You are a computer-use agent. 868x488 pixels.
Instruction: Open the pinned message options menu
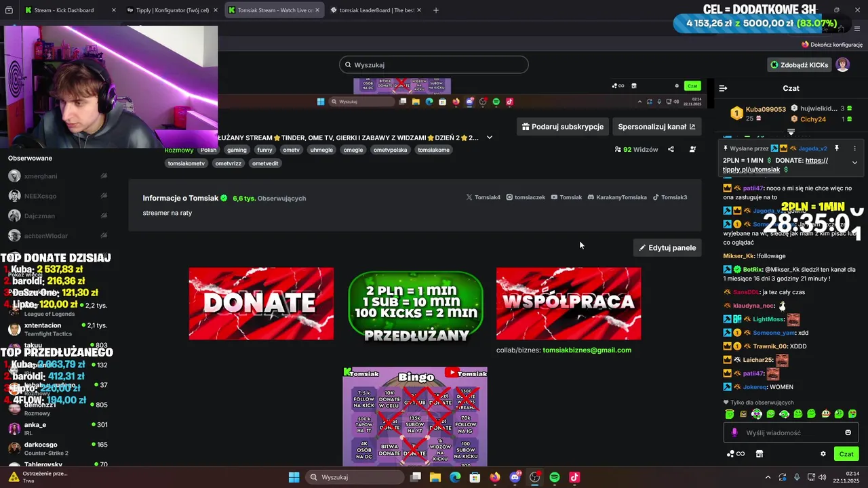tap(854, 148)
